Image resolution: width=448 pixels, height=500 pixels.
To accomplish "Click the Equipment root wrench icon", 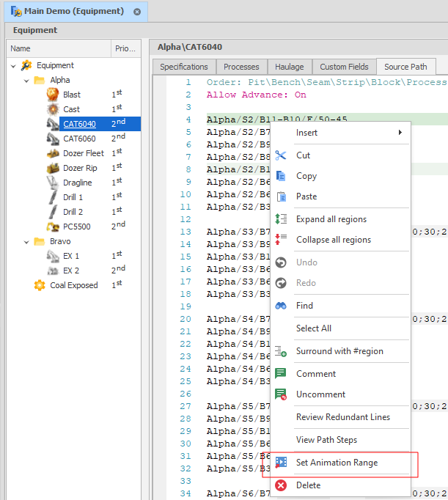I will coord(26,65).
